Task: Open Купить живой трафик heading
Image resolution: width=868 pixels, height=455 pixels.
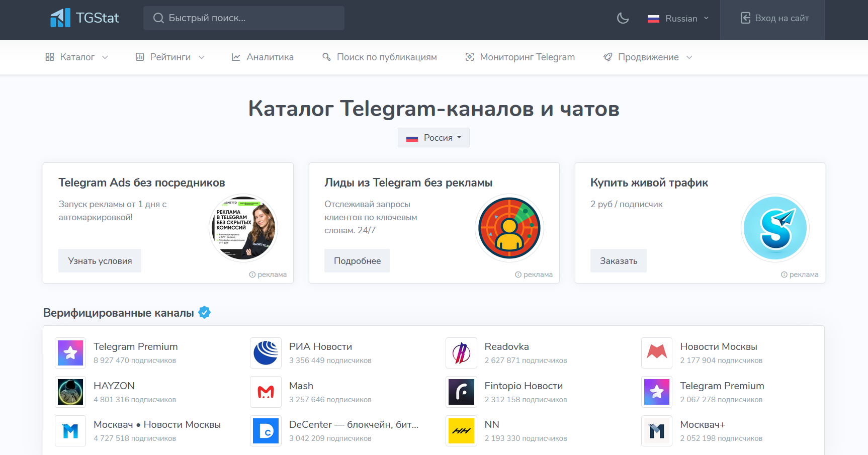Action: [x=649, y=183]
